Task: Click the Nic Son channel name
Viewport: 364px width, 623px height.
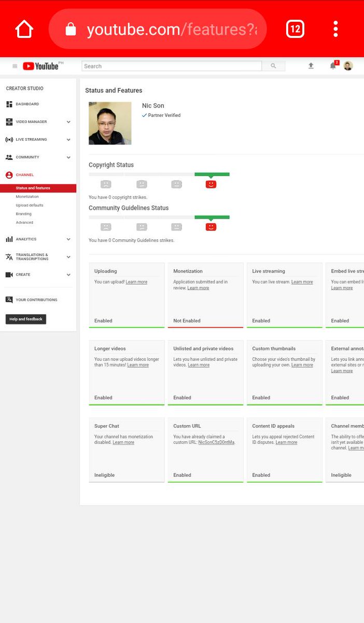Action: 153,105
